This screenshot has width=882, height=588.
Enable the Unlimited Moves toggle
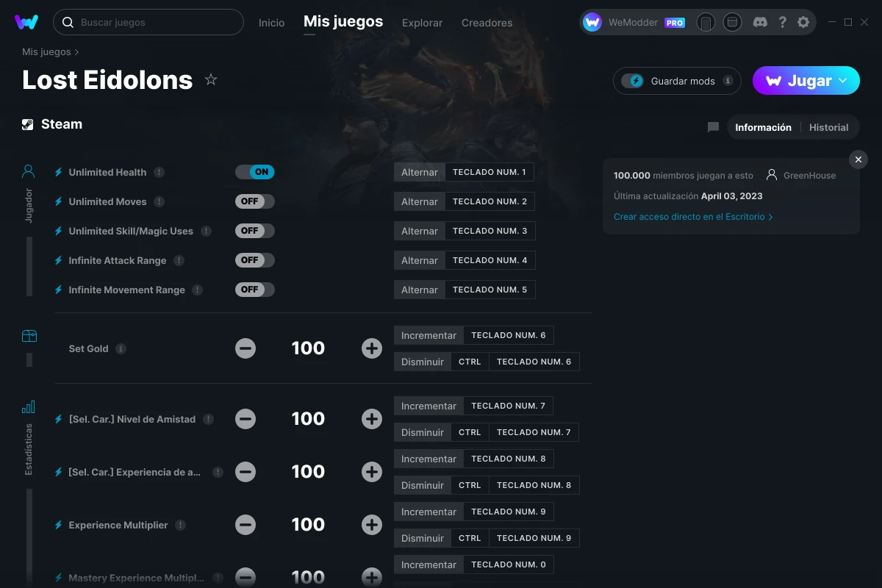(x=255, y=201)
